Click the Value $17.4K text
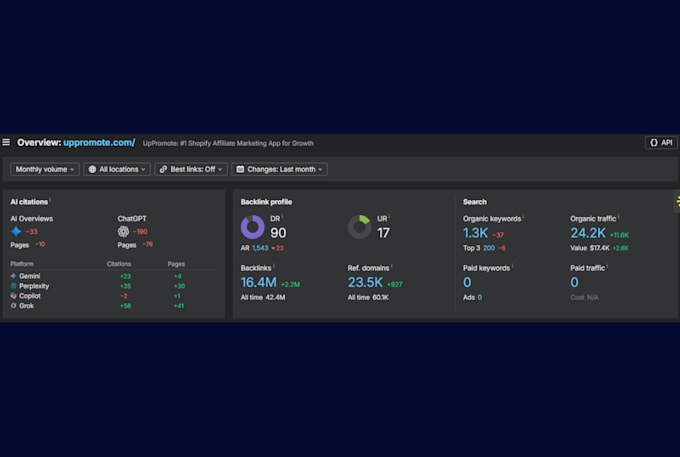This screenshot has width=680, height=457. point(590,248)
